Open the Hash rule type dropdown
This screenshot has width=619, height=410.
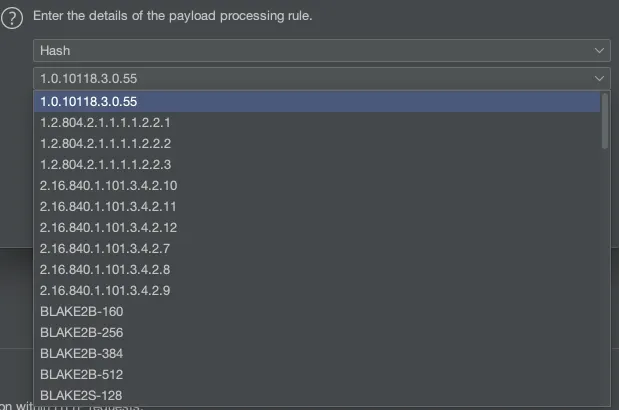[x=321, y=50]
